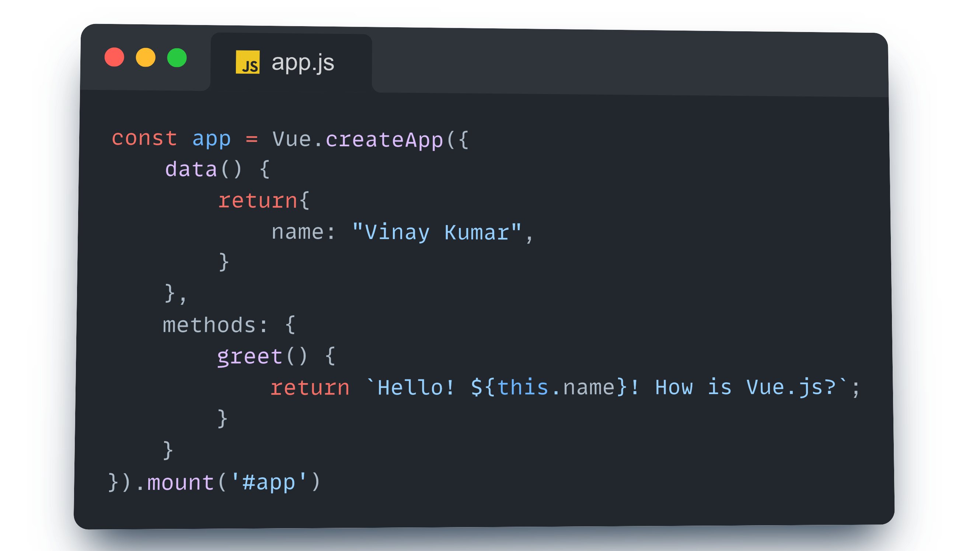Click the Vue identifier before createApp
980x551 pixels.
292,139
